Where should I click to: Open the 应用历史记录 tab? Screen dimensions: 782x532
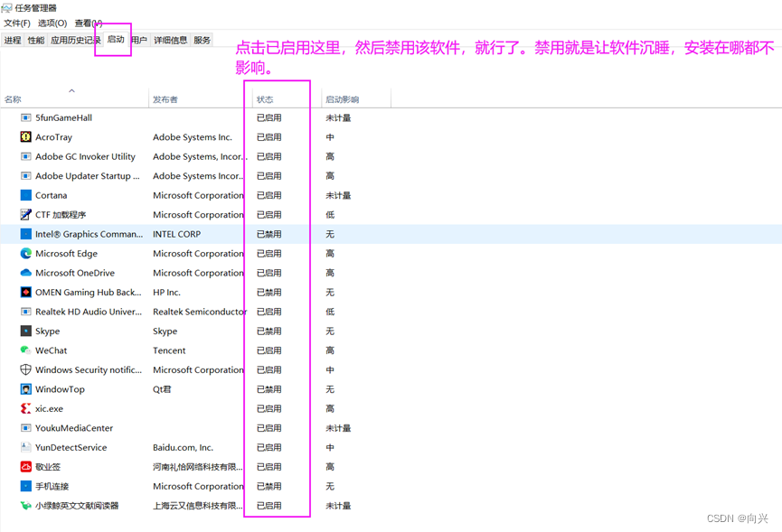point(75,41)
